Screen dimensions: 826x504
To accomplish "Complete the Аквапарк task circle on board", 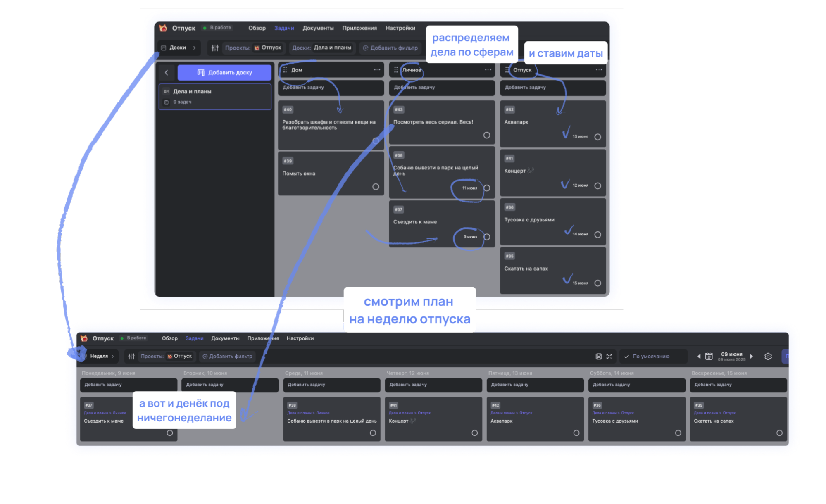I will coord(597,137).
